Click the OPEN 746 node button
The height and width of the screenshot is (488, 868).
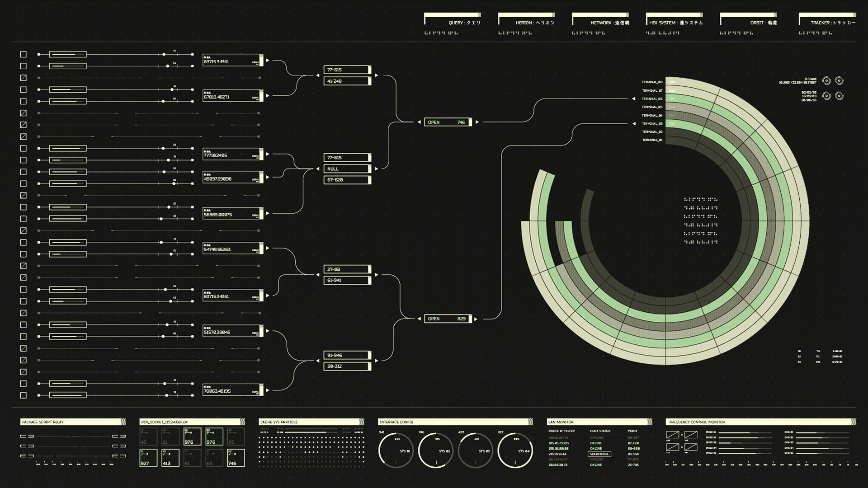pyautogui.click(x=448, y=122)
